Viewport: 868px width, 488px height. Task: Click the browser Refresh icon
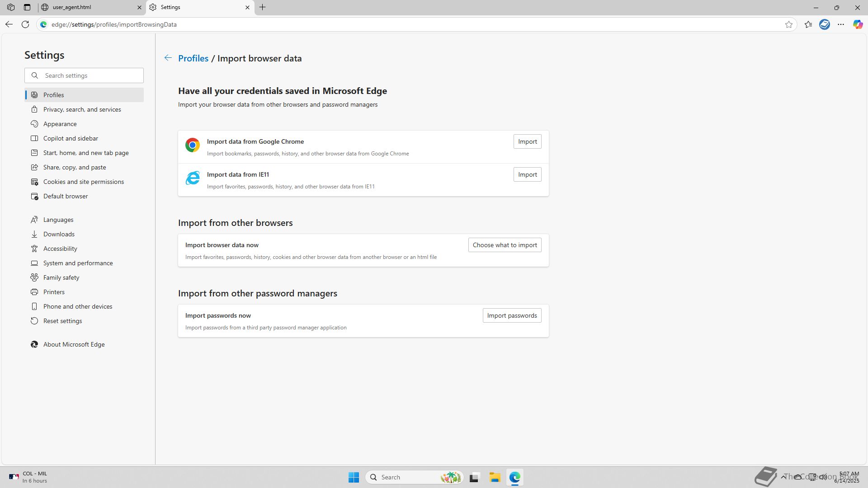click(25, 24)
